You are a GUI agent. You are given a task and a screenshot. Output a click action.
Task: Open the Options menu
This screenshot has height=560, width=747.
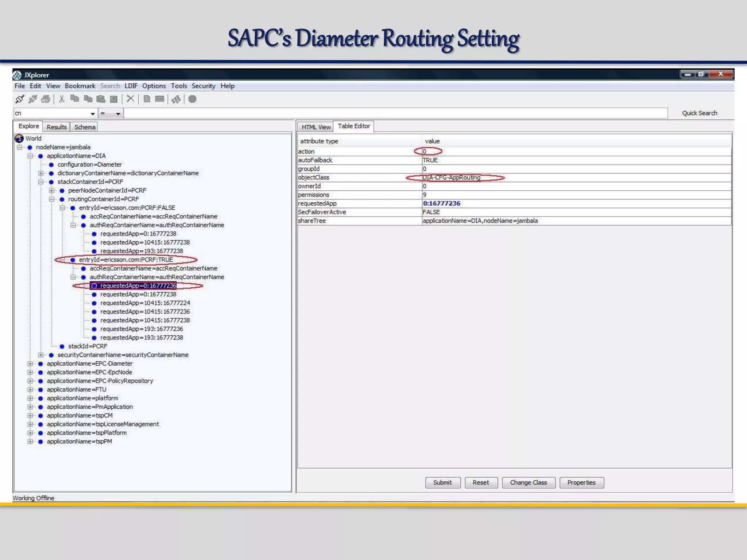154,86
